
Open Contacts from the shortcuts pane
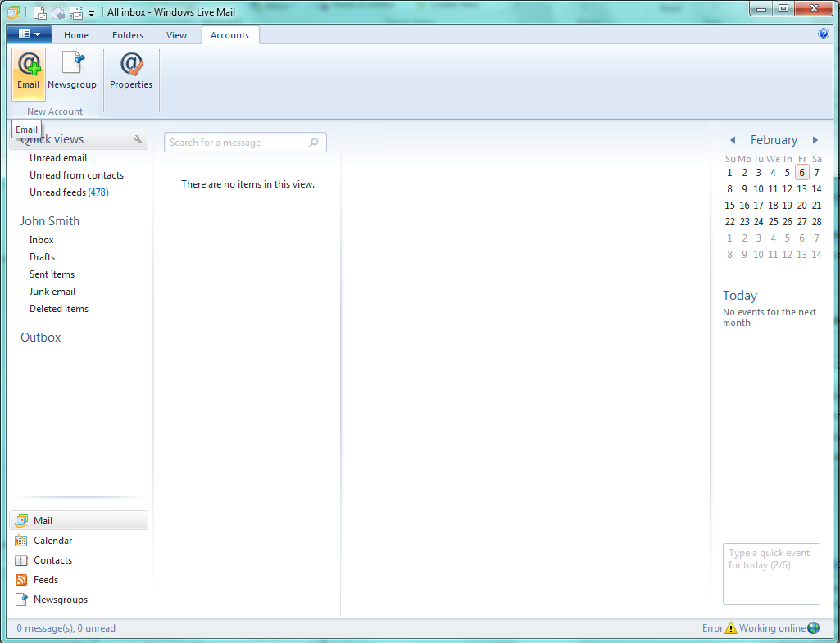(52, 560)
